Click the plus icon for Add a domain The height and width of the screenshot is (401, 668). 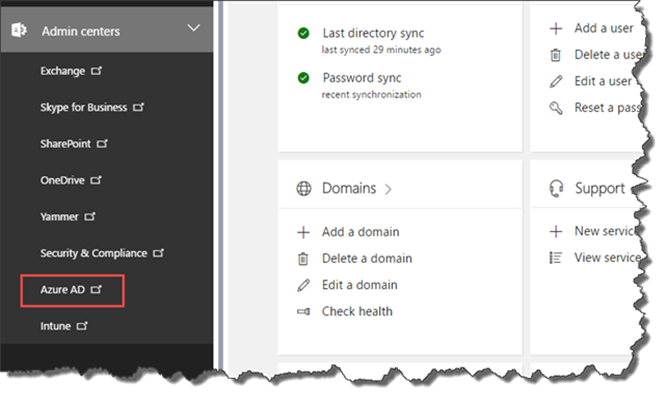[303, 232]
